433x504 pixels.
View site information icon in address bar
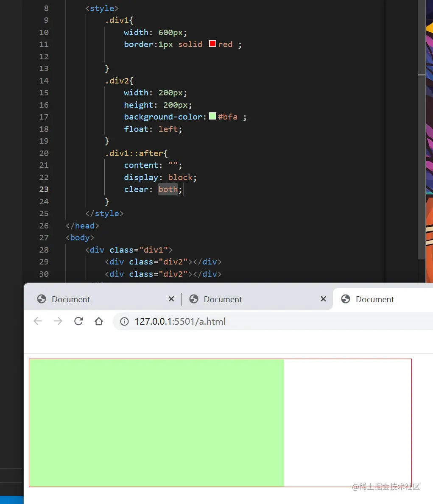click(x=125, y=321)
